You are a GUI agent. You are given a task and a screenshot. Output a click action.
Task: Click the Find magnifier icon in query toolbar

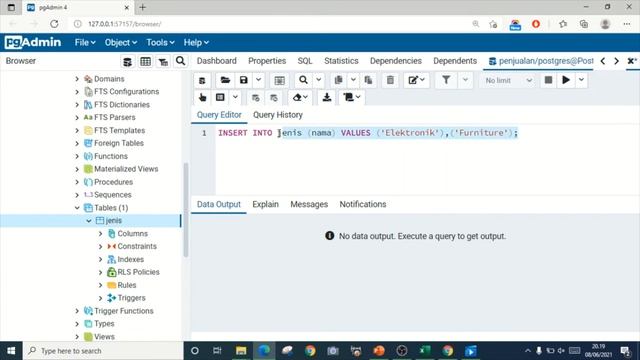pyautogui.click(x=303, y=80)
